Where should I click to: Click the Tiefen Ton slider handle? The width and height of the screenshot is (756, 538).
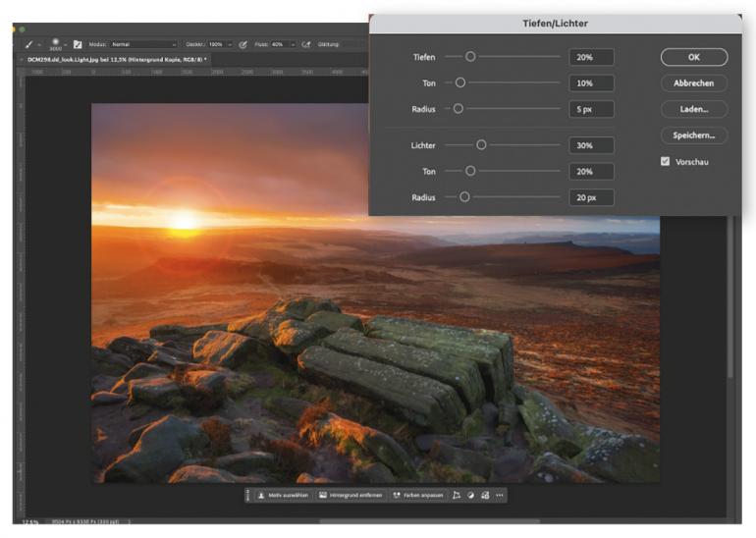(460, 82)
